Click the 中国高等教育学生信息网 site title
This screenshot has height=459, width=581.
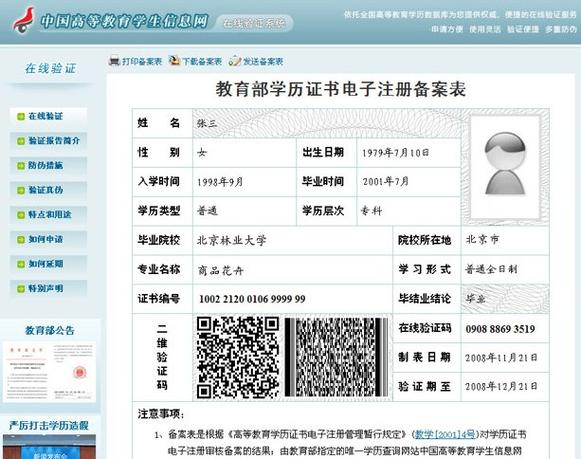[124, 21]
